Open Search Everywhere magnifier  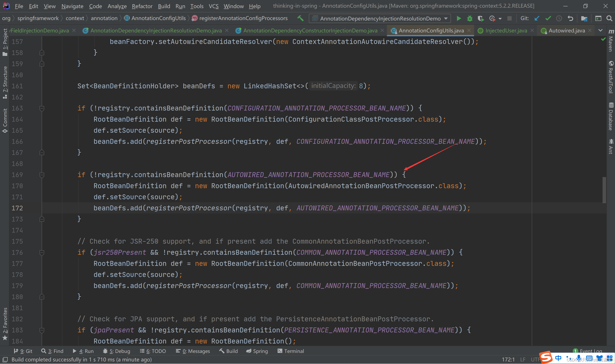(609, 18)
